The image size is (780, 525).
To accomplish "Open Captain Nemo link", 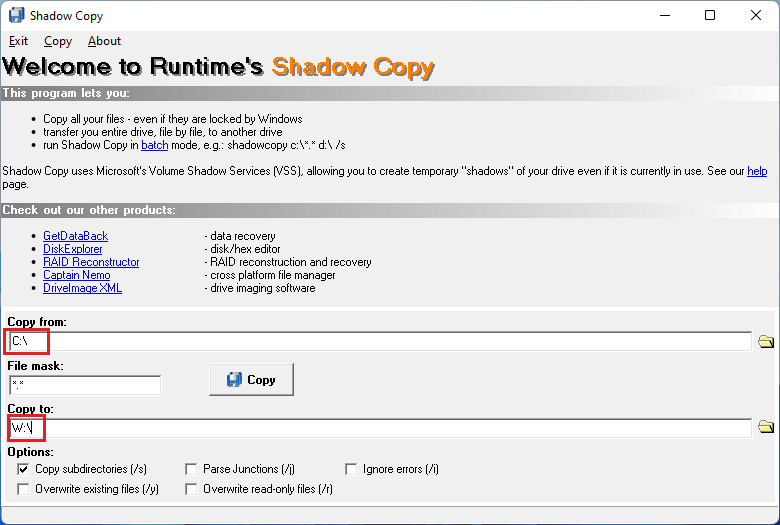I will [x=77, y=275].
